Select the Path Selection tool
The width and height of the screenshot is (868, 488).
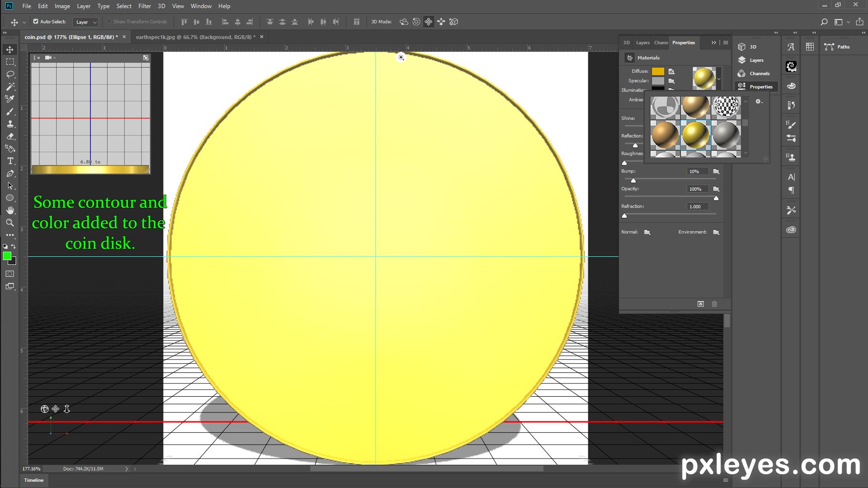10,185
